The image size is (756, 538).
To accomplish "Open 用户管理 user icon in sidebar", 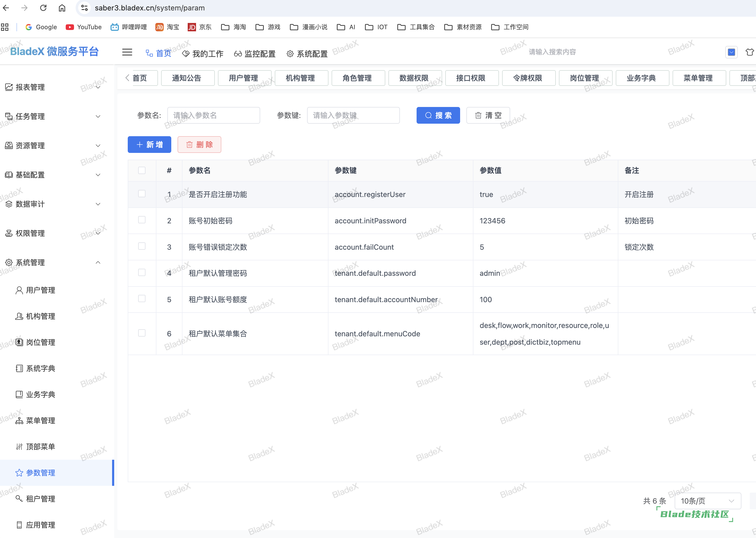I will (x=19, y=290).
